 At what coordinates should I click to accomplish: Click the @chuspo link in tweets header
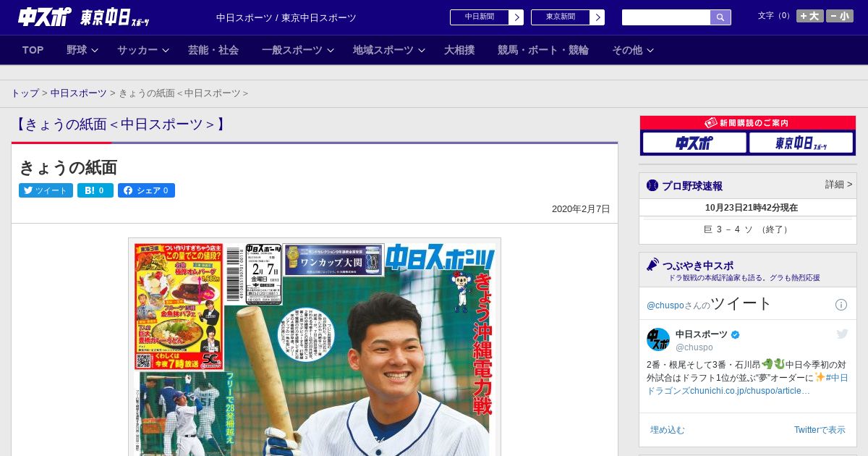click(x=665, y=305)
